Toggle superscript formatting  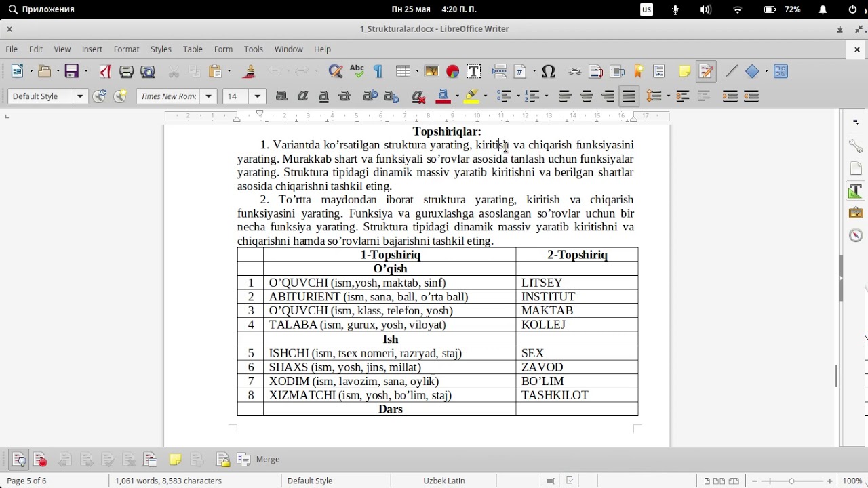click(370, 96)
